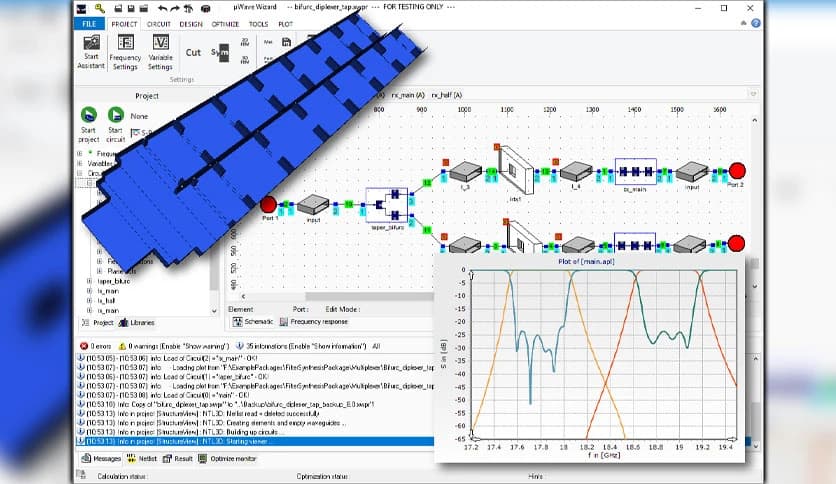Image resolution: width=836 pixels, height=484 pixels.
Task: Click the help question mark icon
Action: click(x=755, y=23)
